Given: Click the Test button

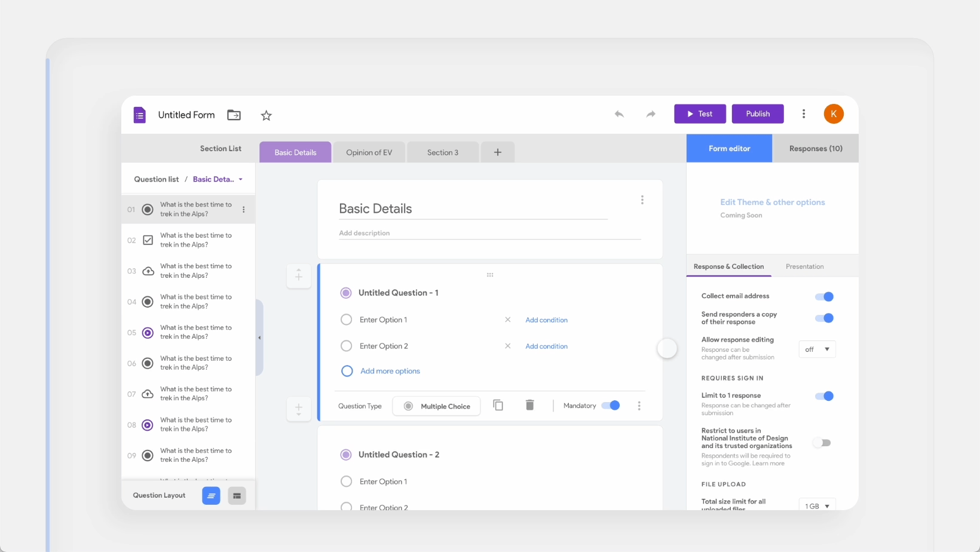Looking at the screenshot, I should tap(700, 114).
